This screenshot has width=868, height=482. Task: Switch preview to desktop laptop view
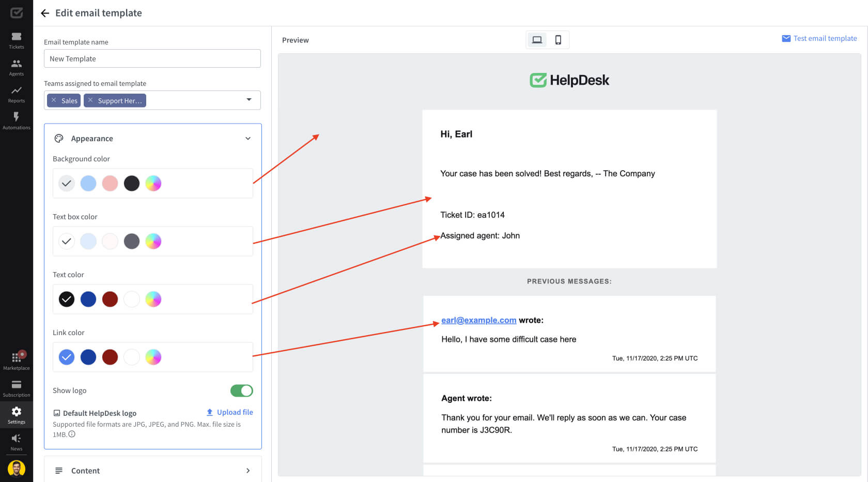(x=537, y=40)
